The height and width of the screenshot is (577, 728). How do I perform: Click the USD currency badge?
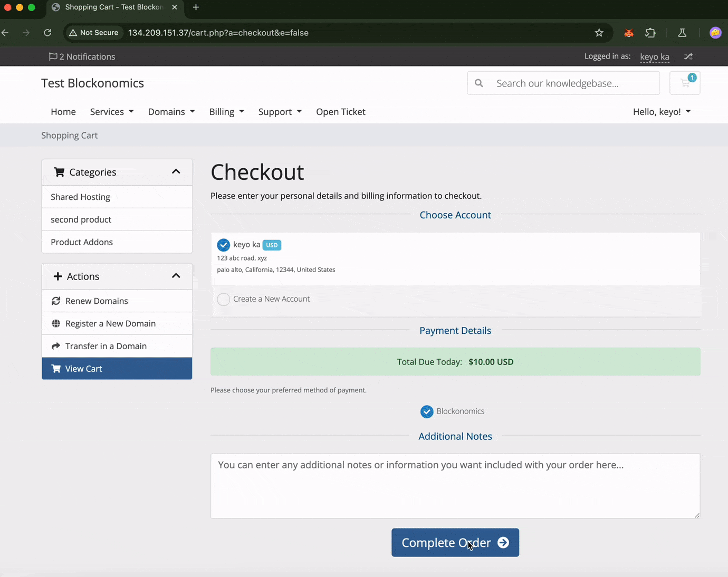point(272,245)
